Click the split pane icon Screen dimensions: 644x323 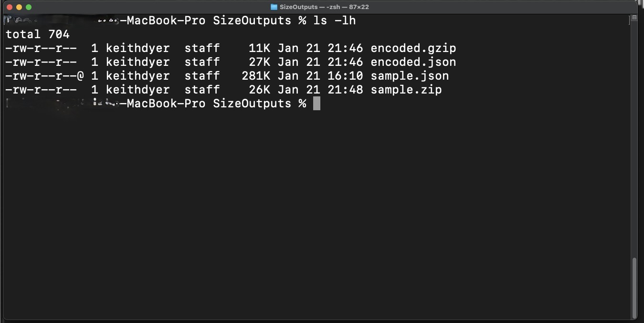(x=634, y=18)
